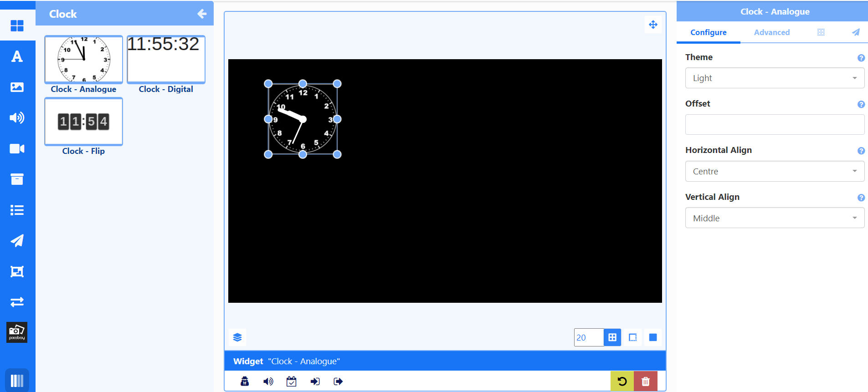Screen dimensions: 868x392
Task: Open widget audio speaker icon in bottom bar
Action: tap(268, 382)
